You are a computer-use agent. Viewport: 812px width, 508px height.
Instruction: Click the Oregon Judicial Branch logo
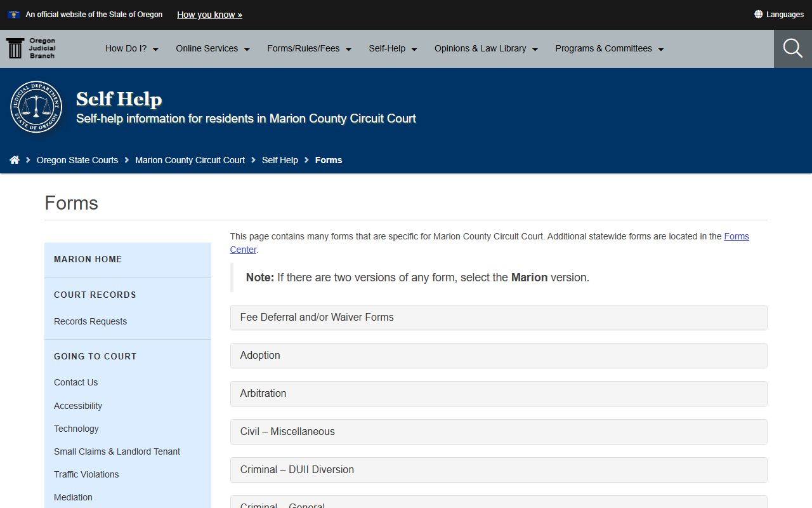pos(30,48)
